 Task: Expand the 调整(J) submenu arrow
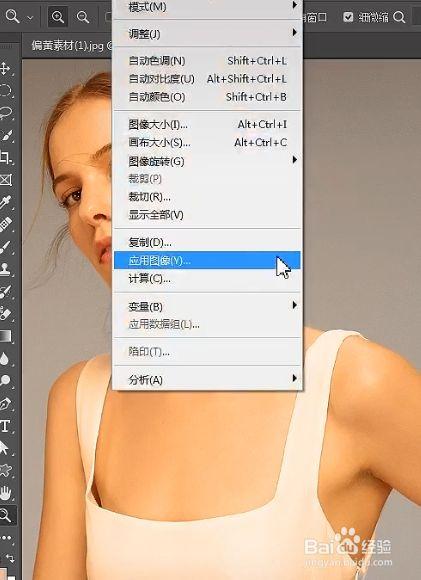tap(294, 32)
